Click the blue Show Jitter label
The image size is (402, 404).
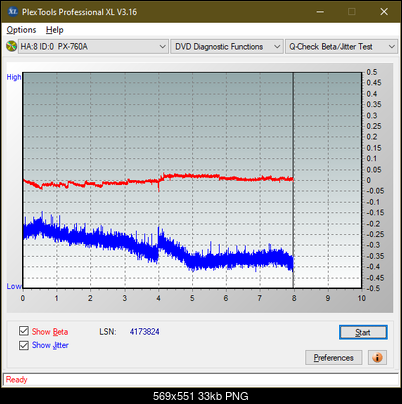(x=50, y=345)
